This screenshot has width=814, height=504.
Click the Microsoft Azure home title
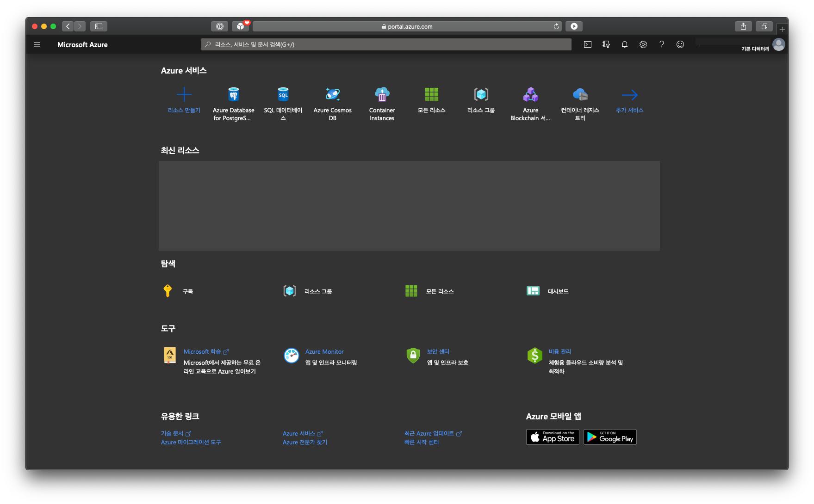(x=82, y=45)
